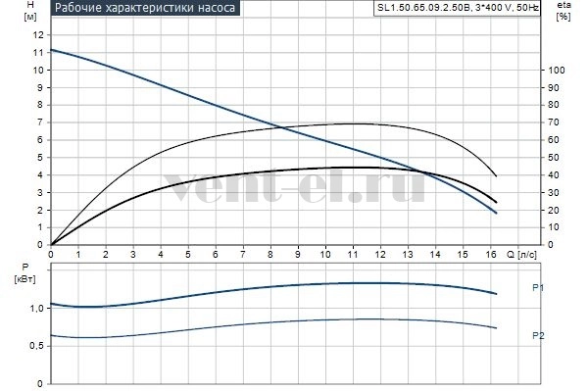Click the '13' tick on the Q axis
Image resolution: width=588 pixels, height=391 pixels.
pyautogui.click(x=408, y=255)
